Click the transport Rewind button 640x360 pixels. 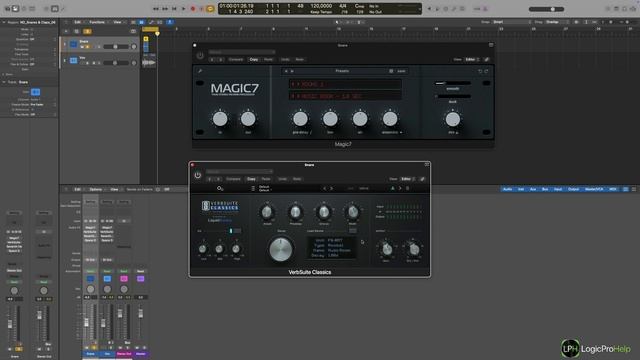156,9
